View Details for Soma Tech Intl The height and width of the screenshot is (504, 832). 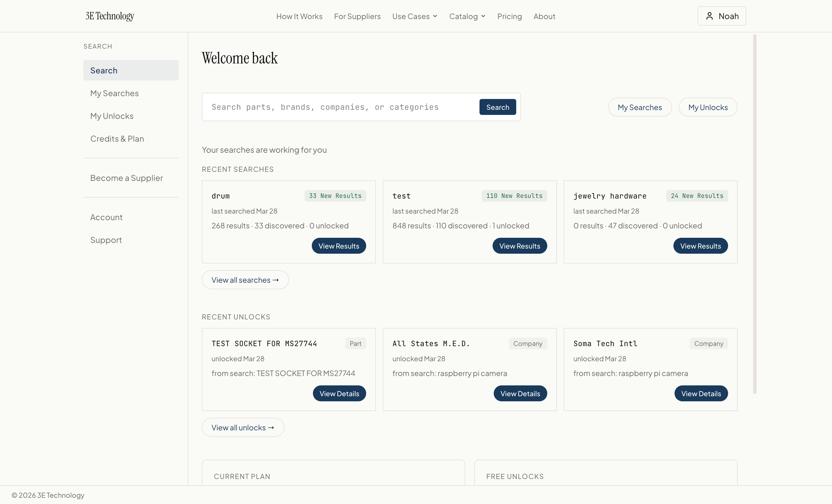(701, 393)
